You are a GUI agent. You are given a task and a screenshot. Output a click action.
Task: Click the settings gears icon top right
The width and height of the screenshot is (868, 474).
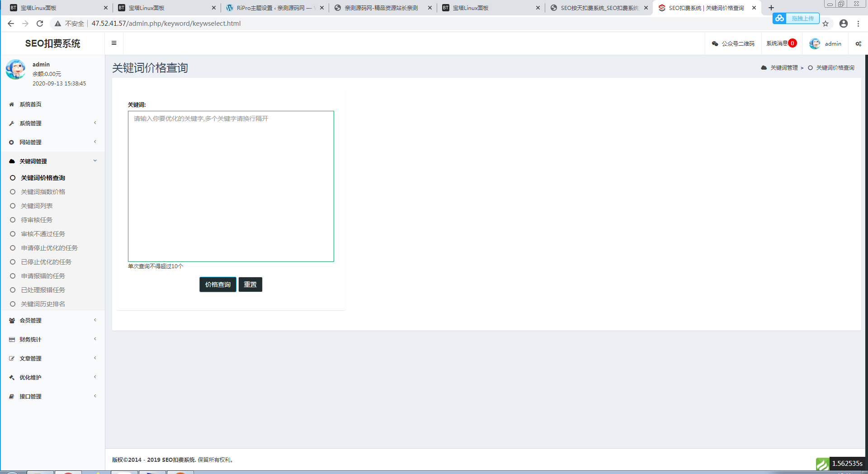click(x=858, y=44)
